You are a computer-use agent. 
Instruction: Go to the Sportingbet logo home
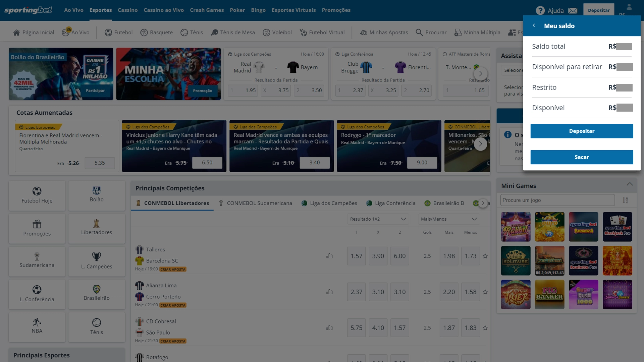tap(28, 10)
